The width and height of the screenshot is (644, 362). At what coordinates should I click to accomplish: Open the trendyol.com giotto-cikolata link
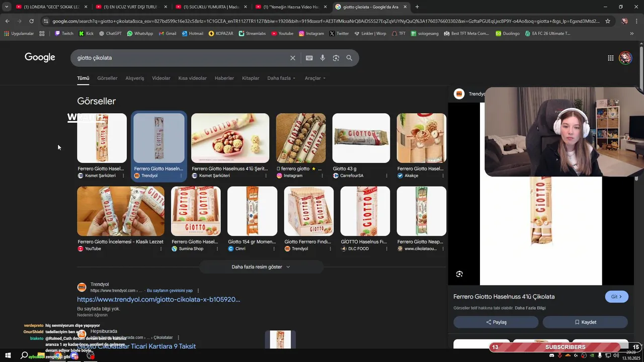158,299
